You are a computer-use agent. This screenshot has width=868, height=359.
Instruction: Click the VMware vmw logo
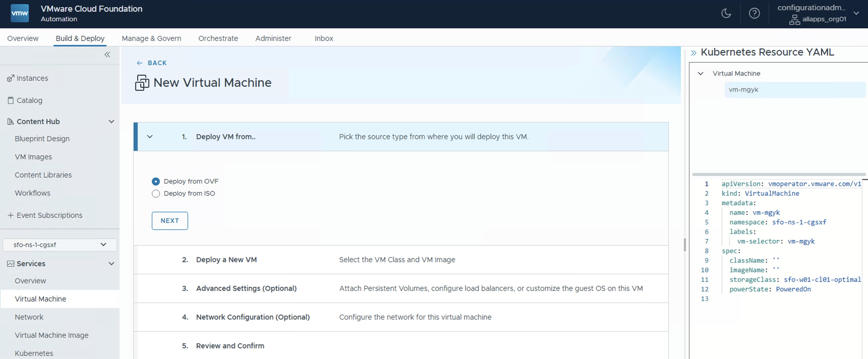point(20,13)
